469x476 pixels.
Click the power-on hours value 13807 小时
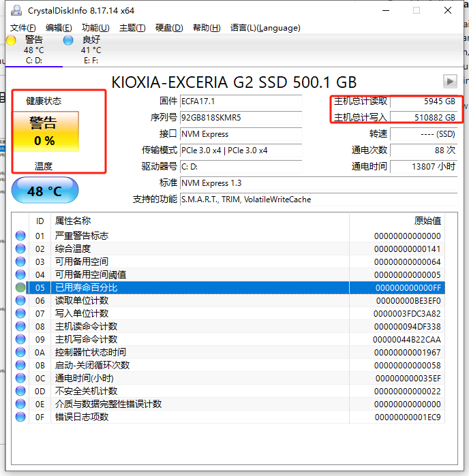point(424,167)
